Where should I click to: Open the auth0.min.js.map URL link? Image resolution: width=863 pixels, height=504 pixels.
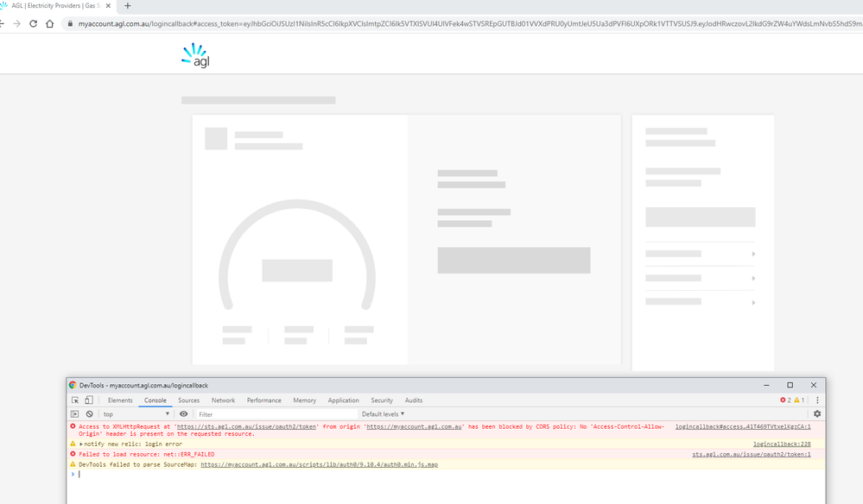[x=319, y=464]
